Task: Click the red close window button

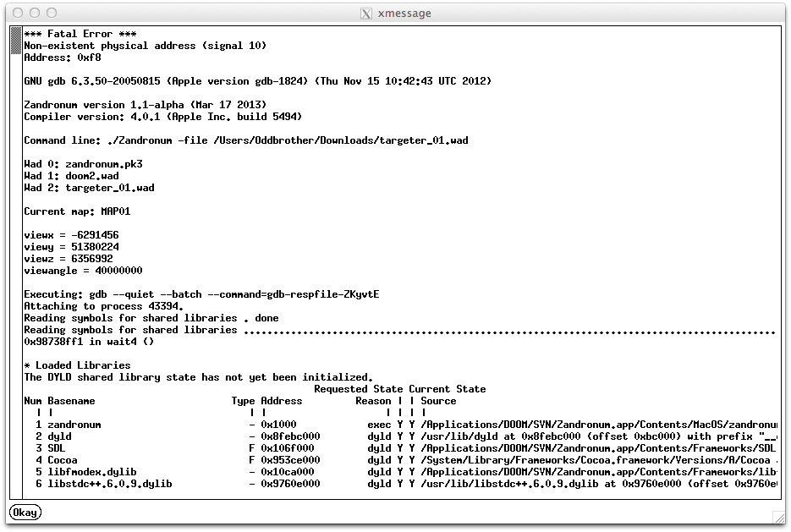Action: pyautogui.click(x=18, y=13)
